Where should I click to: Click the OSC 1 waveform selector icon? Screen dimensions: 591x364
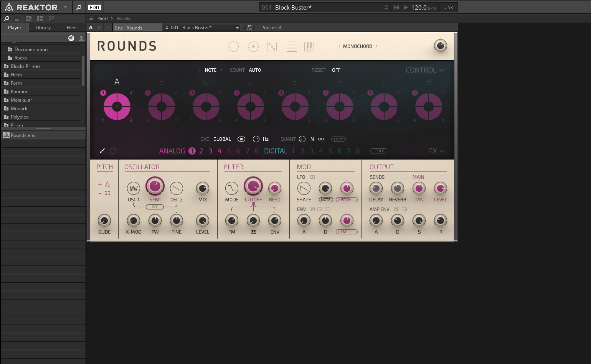134,188
